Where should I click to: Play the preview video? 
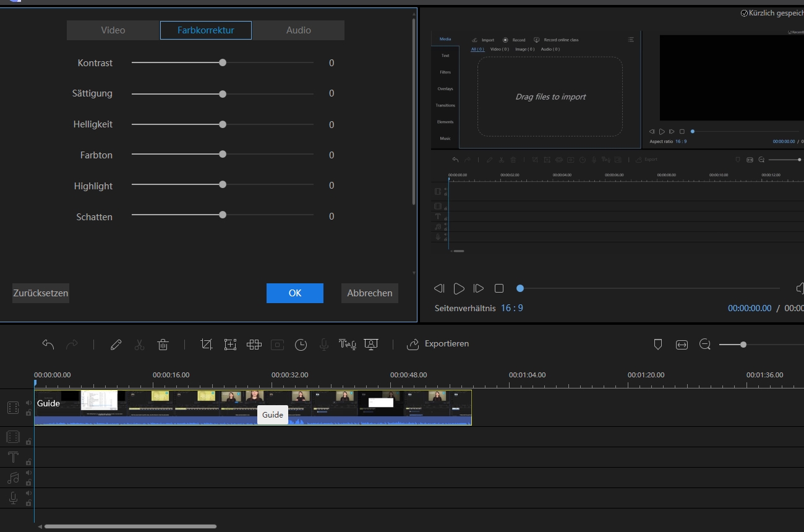coord(459,288)
